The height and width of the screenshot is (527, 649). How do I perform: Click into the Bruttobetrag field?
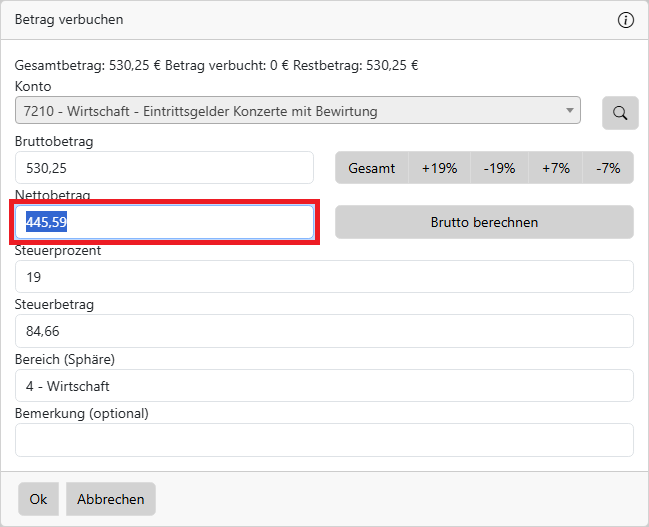pos(164,168)
